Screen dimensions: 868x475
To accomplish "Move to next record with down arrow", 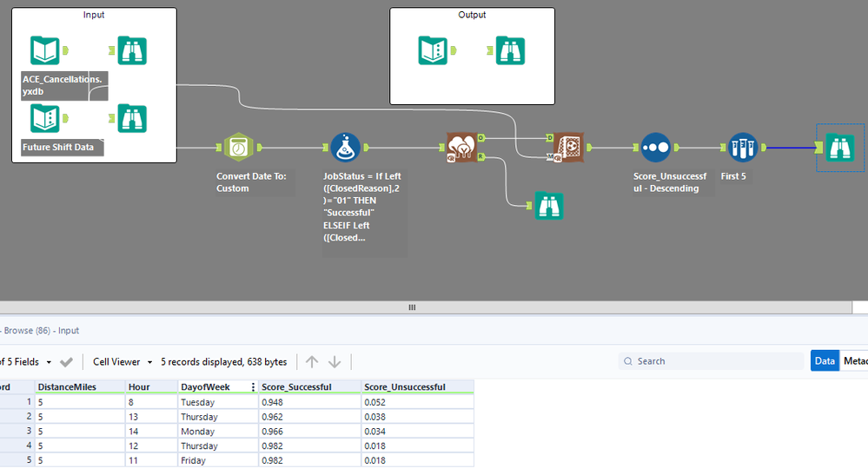I will pos(335,361).
